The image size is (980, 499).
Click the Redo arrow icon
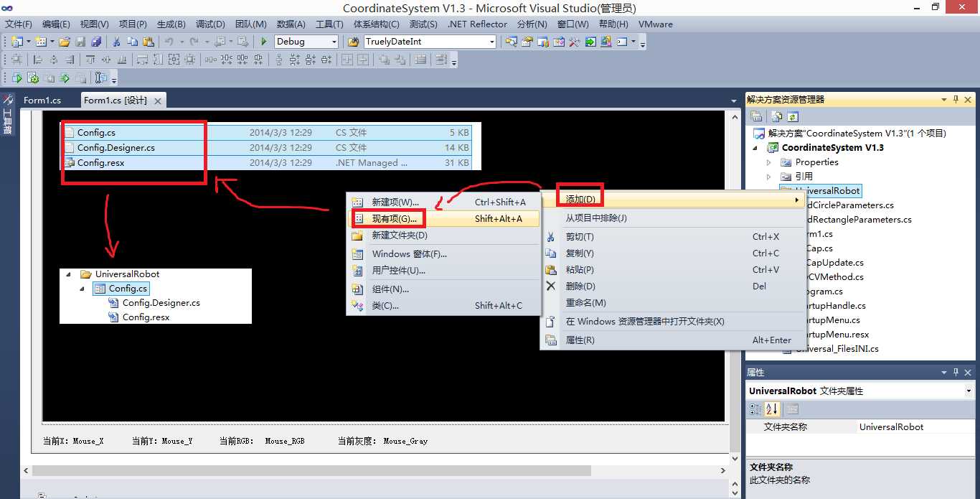[194, 42]
